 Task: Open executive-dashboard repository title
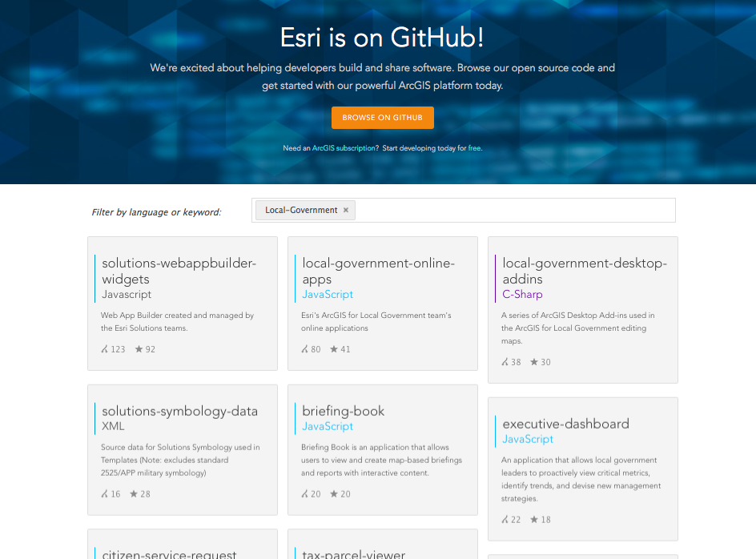(x=565, y=424)
